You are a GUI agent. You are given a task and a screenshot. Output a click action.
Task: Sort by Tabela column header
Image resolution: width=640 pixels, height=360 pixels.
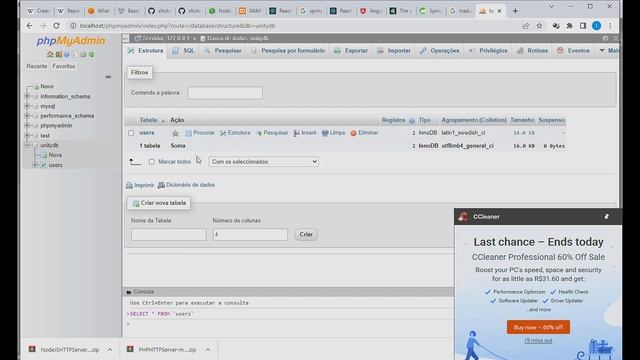point(148,120)
